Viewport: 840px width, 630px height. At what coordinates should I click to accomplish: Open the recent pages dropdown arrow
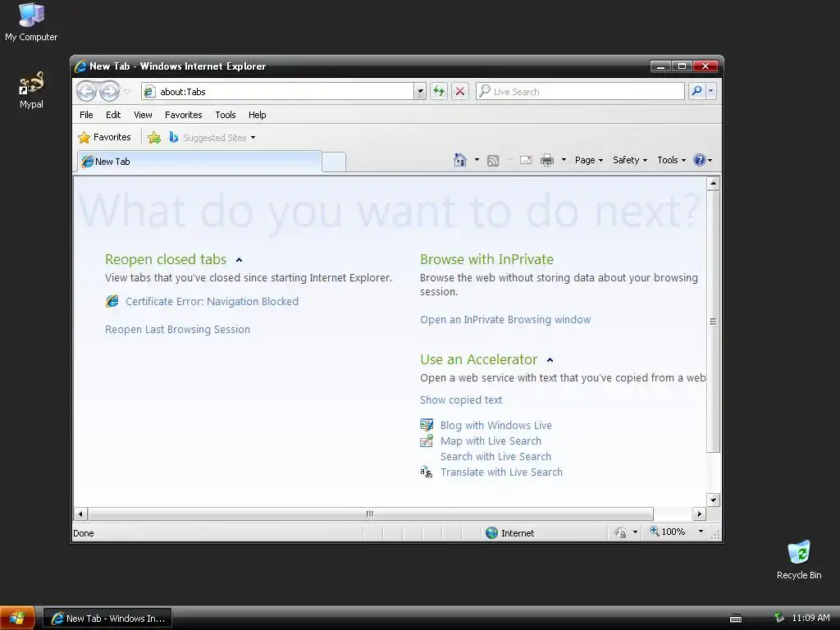click(127, 92)
